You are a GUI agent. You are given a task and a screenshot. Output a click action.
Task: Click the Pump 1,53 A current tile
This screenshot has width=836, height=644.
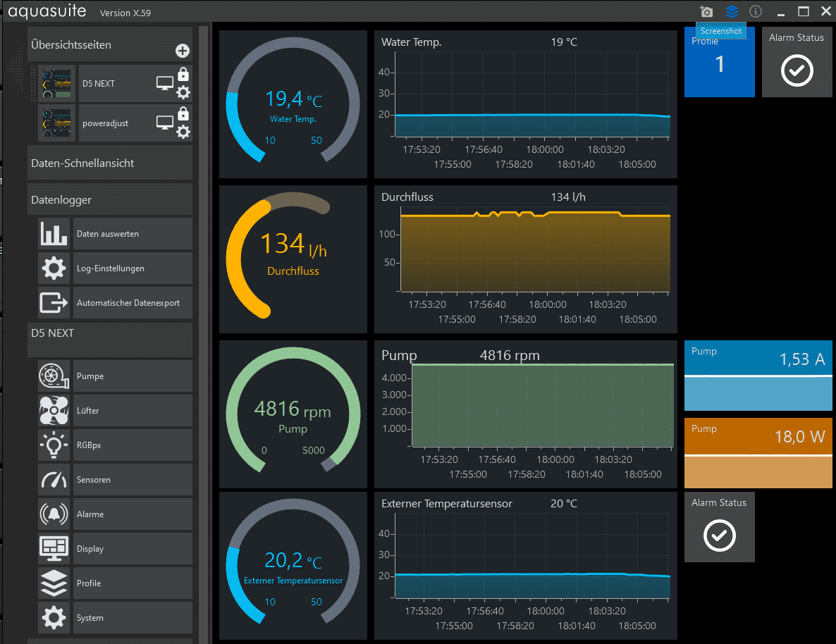758,376
